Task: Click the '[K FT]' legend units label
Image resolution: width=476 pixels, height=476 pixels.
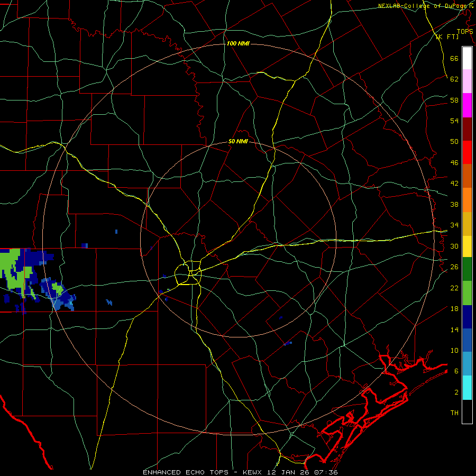Action: click(447, 36)
